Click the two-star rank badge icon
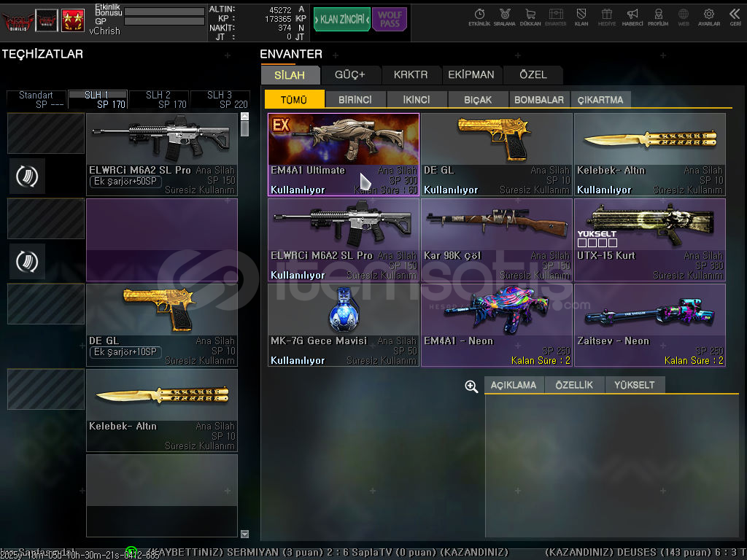The image size is (747, 560). point(73,20)
